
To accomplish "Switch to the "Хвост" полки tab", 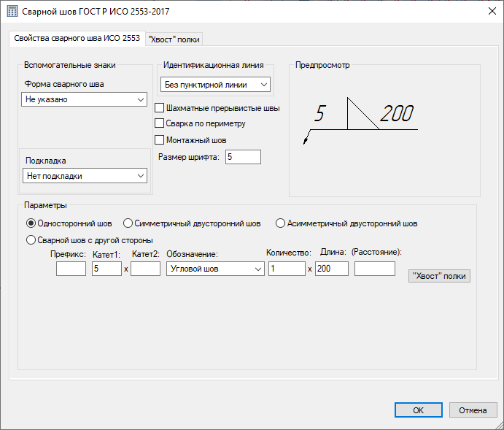I will pos(174,39).
